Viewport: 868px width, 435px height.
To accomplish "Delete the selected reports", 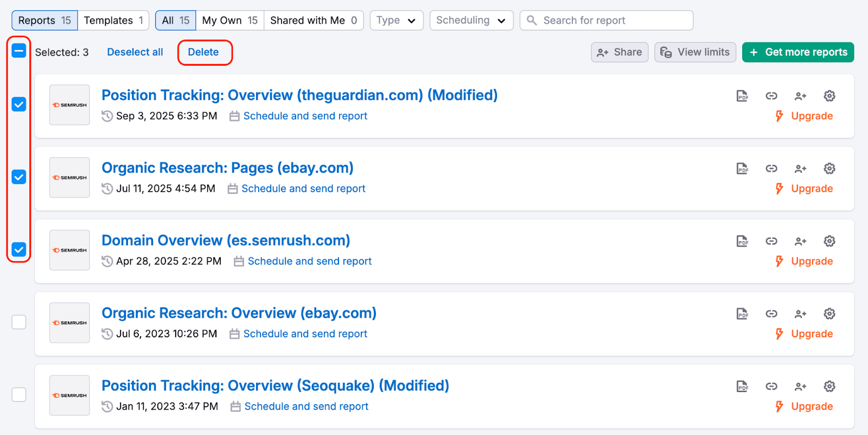I will pos(203,52).
